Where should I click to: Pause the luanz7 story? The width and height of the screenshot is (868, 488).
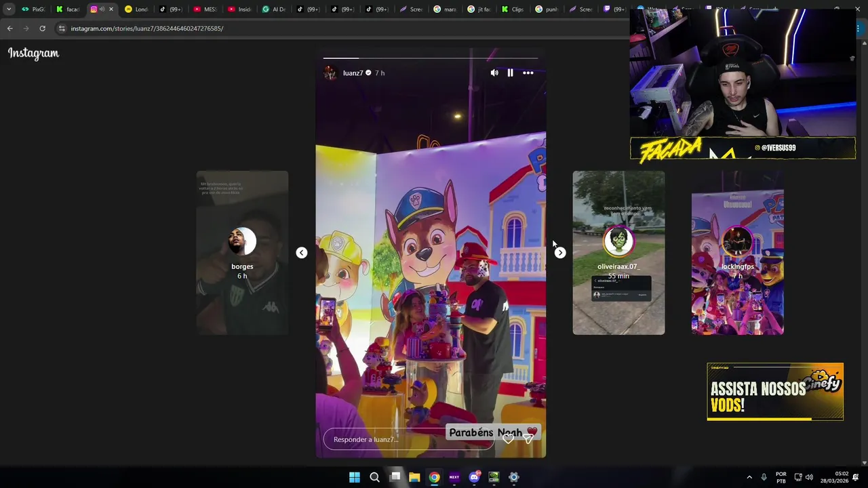511,73
